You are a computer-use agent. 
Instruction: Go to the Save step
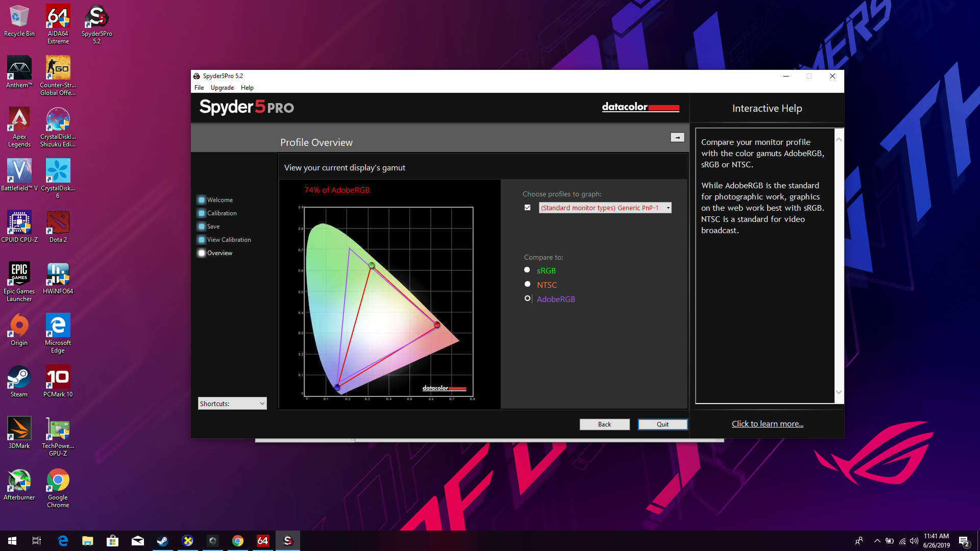[209, 227]
